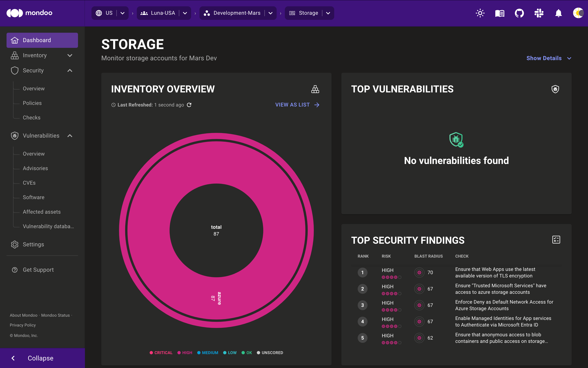The height and width of the screenshot is (368, 588).
Task: Click the Collapse sidebar arrow icon
Action: coord(13,358)
